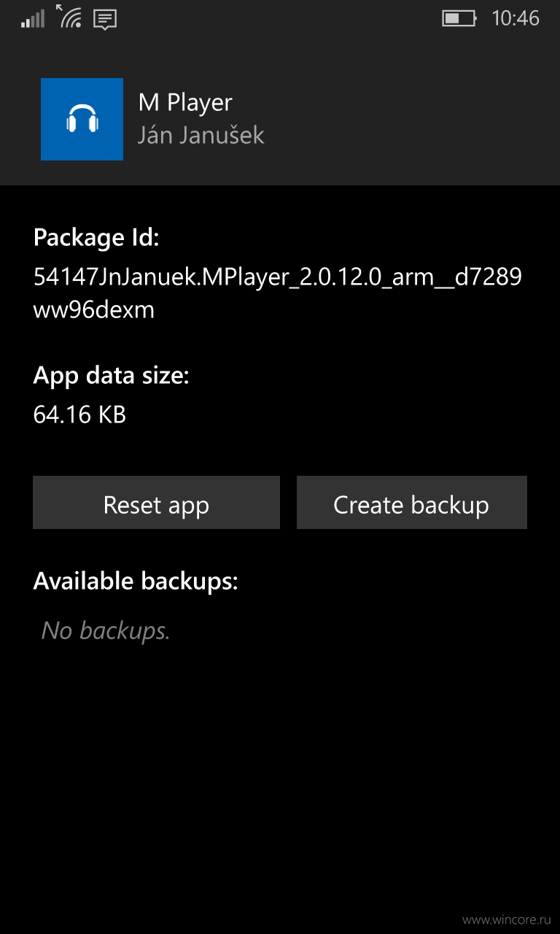Screen dimensions: 560x934
Task: Tap the Available backups heading
Action: 136,582
